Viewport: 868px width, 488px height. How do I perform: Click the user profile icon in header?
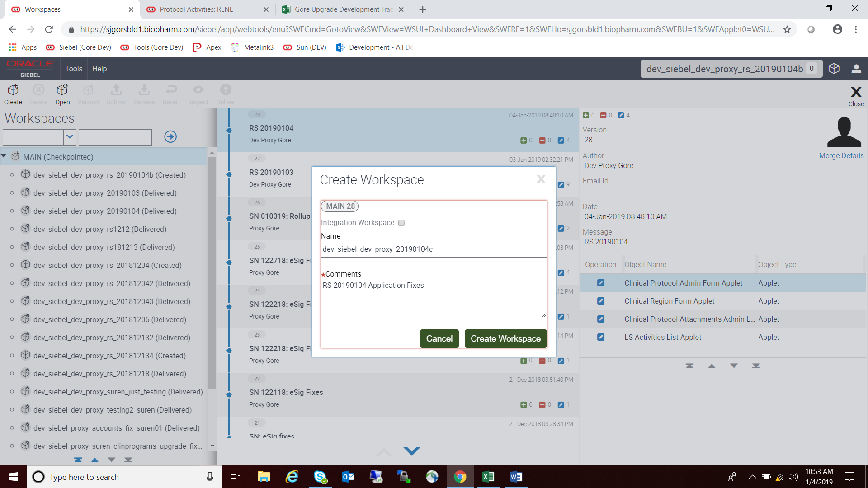(856, 69)
